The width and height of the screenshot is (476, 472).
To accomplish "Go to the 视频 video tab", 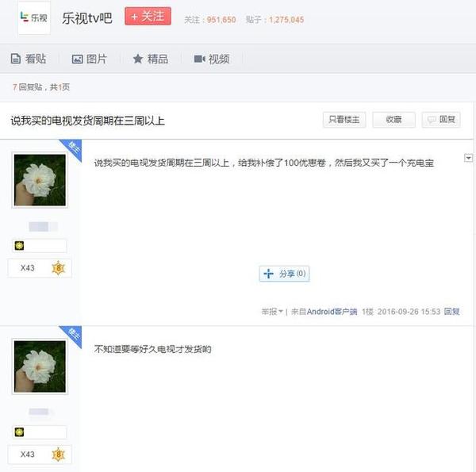I will (x=212, y=59).
